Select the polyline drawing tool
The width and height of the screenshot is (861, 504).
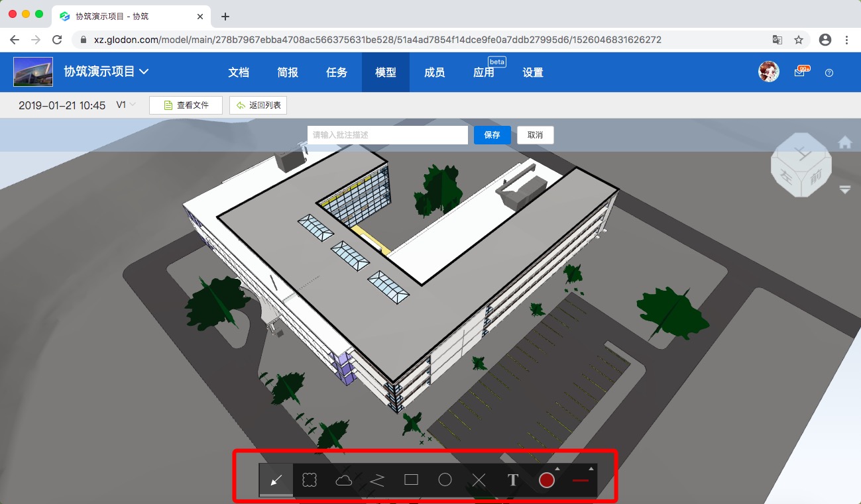coord(377,480)
